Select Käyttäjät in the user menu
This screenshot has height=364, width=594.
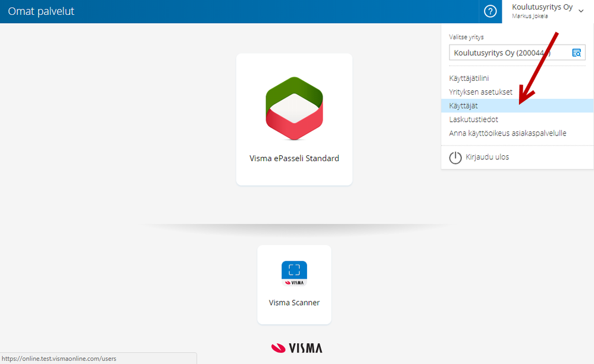click(x=517, y=105)
